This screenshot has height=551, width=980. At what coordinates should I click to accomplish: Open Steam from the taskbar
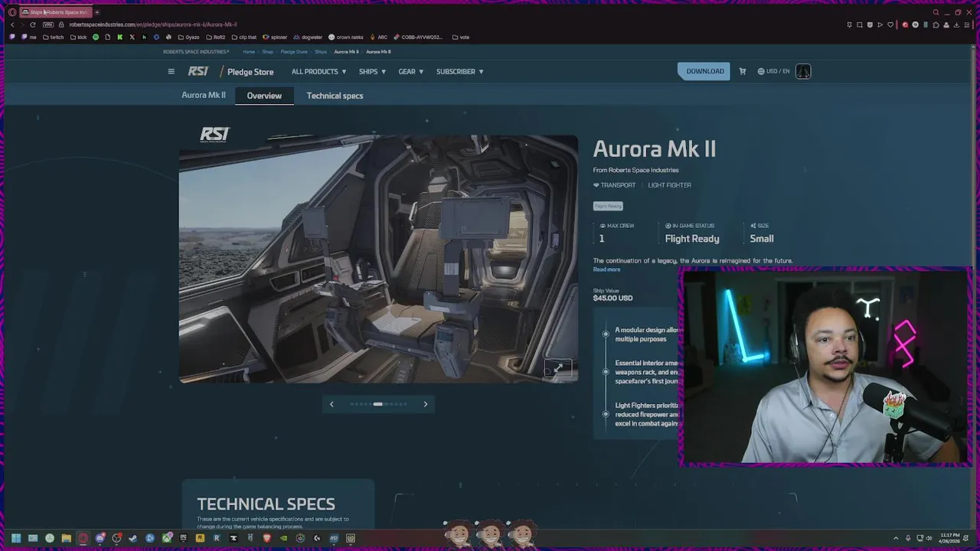click(132, 539)
